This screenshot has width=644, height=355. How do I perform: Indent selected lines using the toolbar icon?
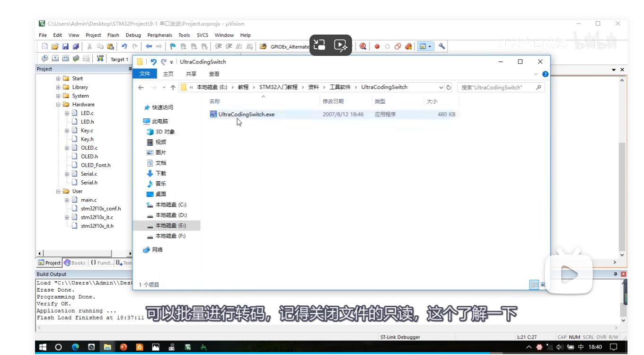click(218, 46)
